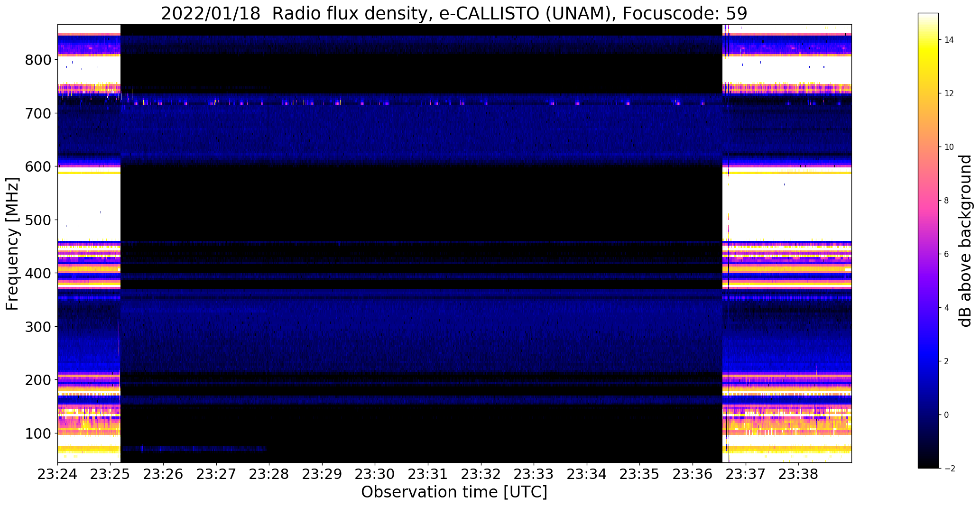The height and width of the screenshot is (506, 980).
Task: Click the 23:30 time tick label
Action: 375,474
